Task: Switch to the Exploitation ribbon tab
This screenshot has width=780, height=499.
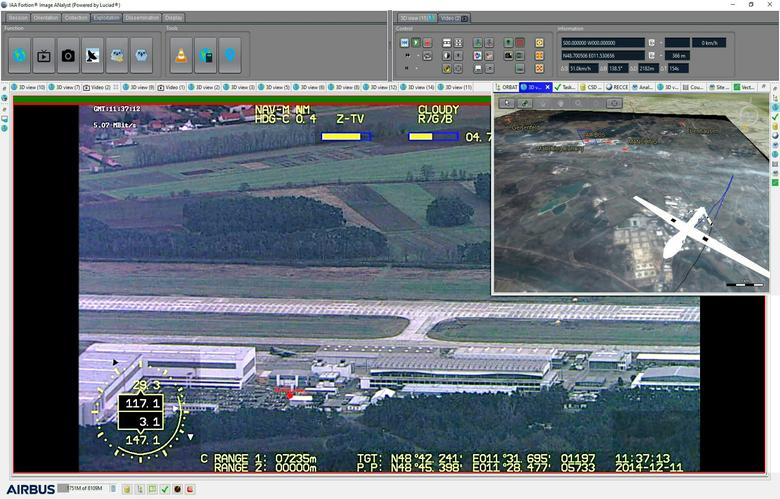Action: tap(107, 18)
